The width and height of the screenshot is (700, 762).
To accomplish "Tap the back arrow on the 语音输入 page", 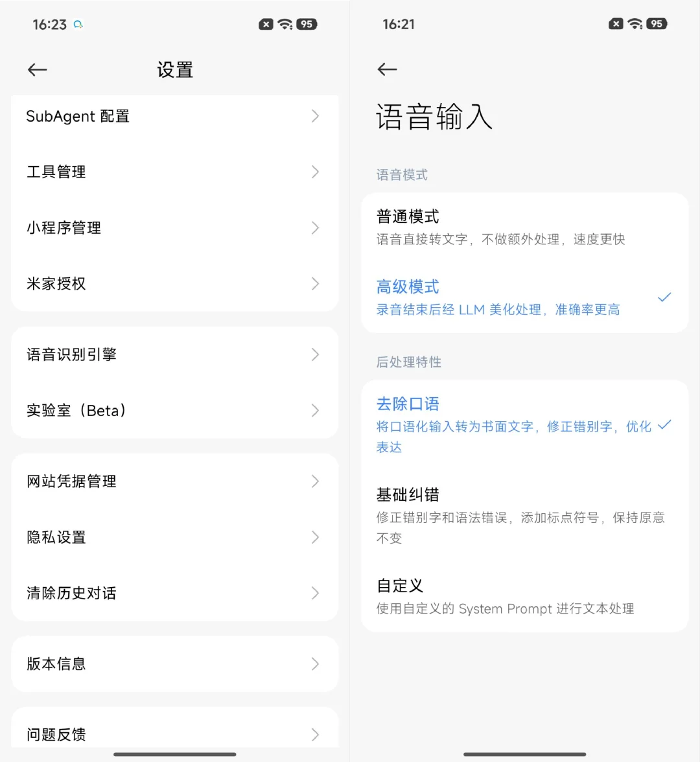I will [x=387, y=69].
